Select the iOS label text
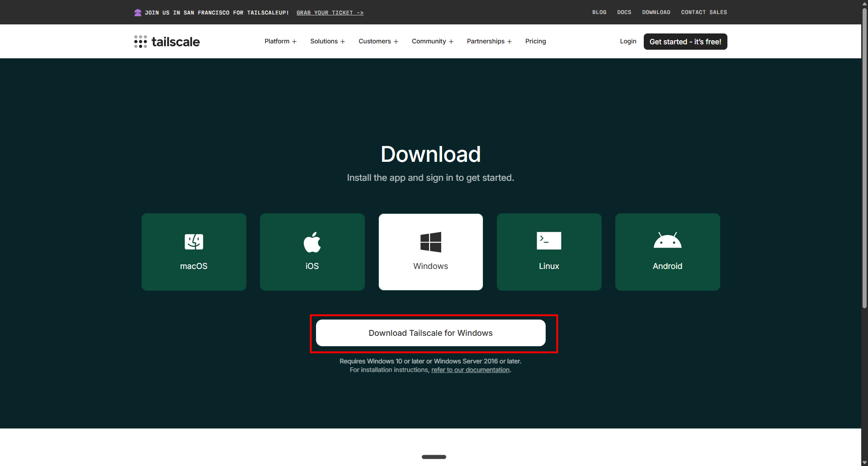868x466 pixels. 312,266
